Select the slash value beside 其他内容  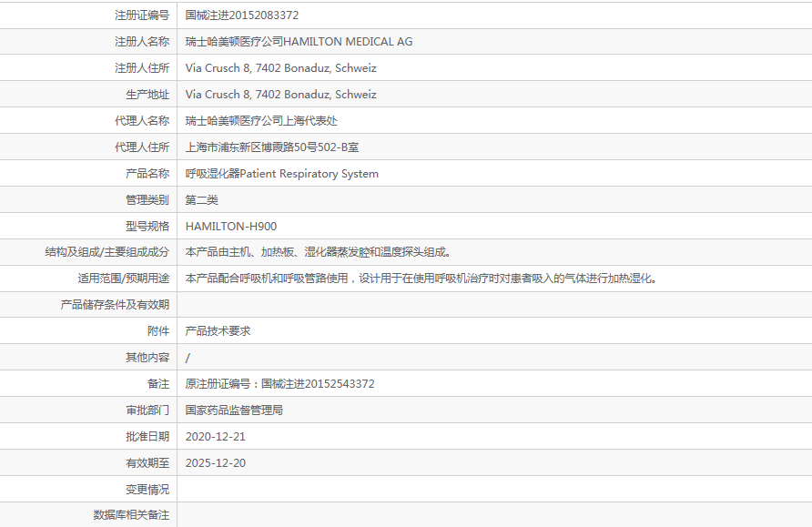[188, 358]
